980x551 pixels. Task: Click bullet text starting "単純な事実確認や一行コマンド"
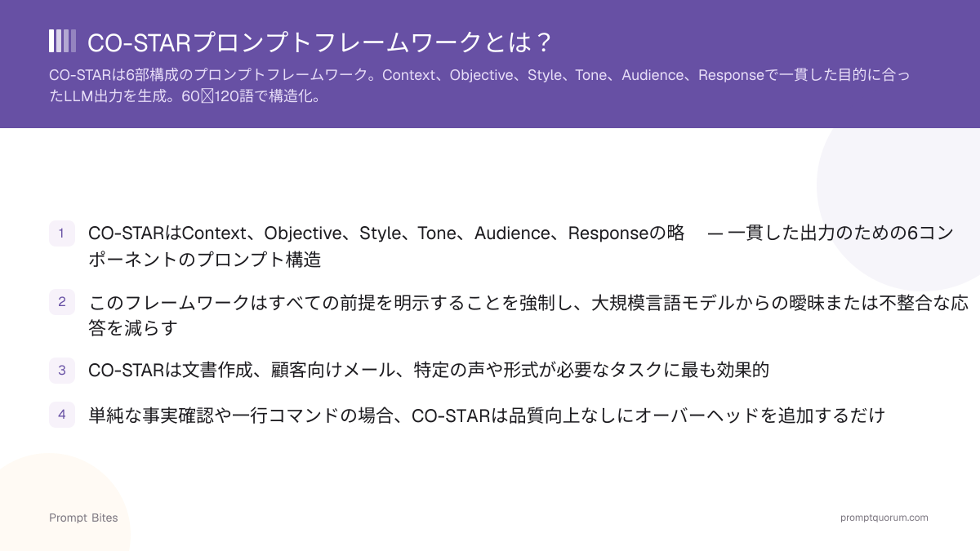(487, 415)
